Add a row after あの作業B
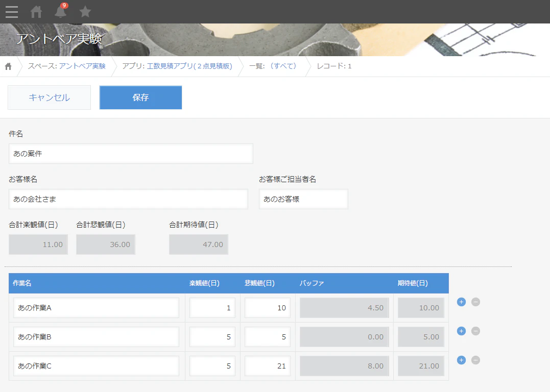The image size is (550, 392). coord(461,331)
